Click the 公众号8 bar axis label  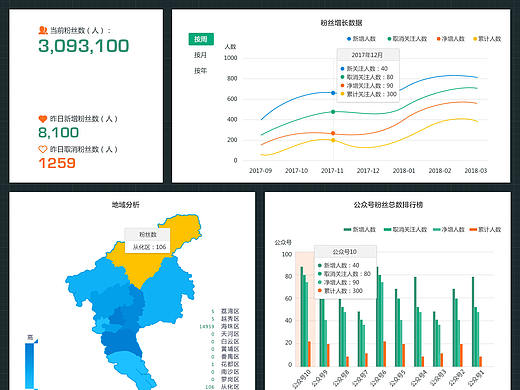pyautogui.click(x=340, y=379)
